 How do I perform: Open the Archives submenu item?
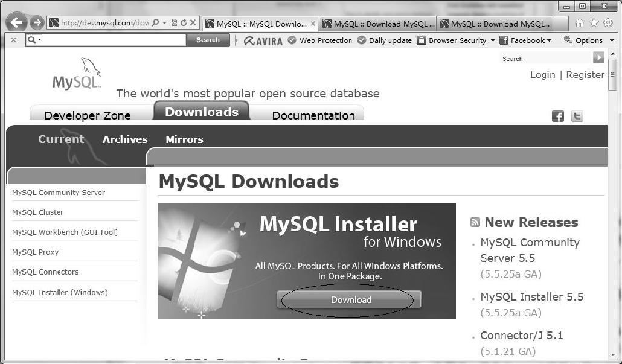pos(125,139)
